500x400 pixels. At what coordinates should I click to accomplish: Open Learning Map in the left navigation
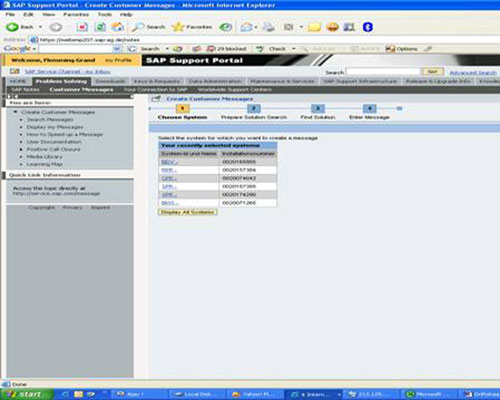44,164
